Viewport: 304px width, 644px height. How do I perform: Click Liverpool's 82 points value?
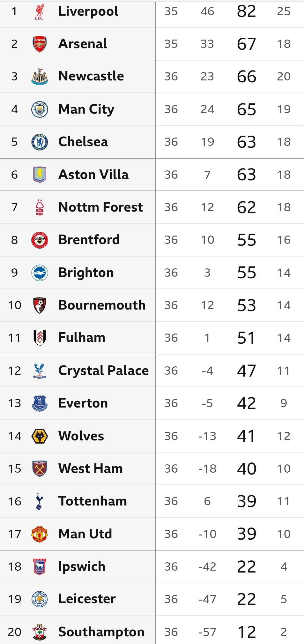coord(246,11)
